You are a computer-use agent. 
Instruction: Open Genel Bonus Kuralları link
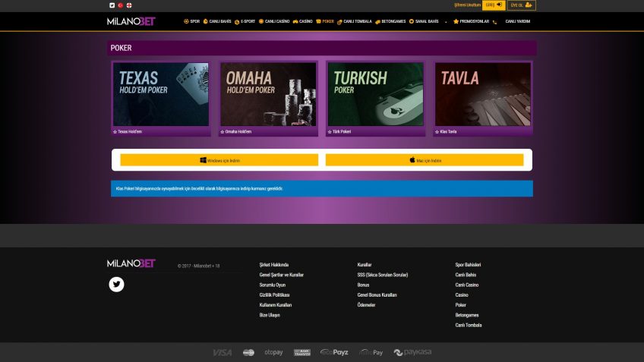coord(377,295)
